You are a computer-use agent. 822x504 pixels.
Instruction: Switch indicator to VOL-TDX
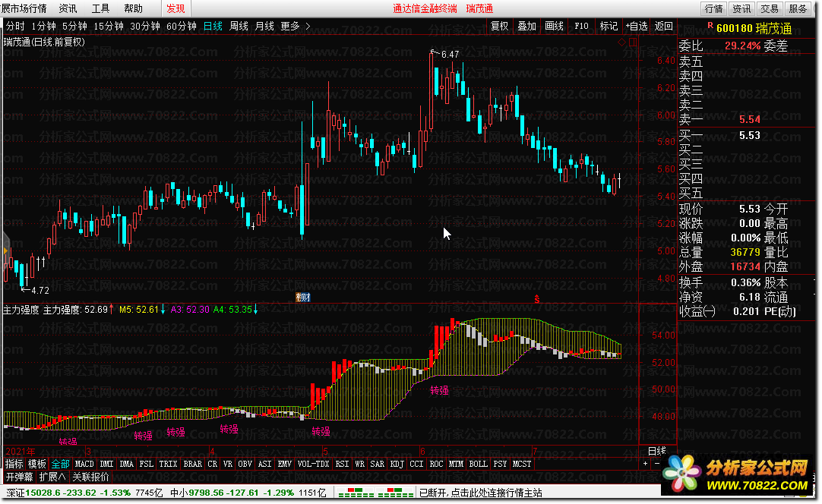314,464
